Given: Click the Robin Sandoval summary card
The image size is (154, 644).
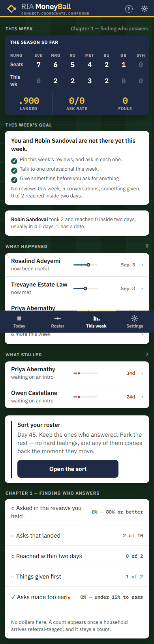Looking at the screenshot, I should coord(77,223).
